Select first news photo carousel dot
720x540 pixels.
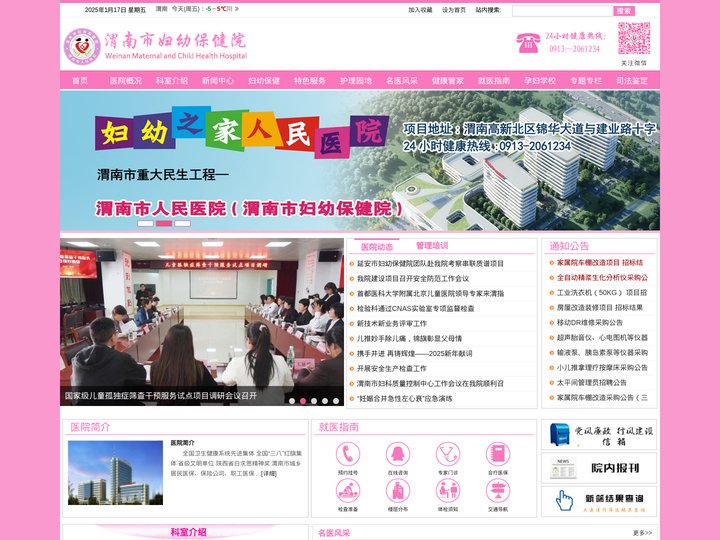coord(292,401)
